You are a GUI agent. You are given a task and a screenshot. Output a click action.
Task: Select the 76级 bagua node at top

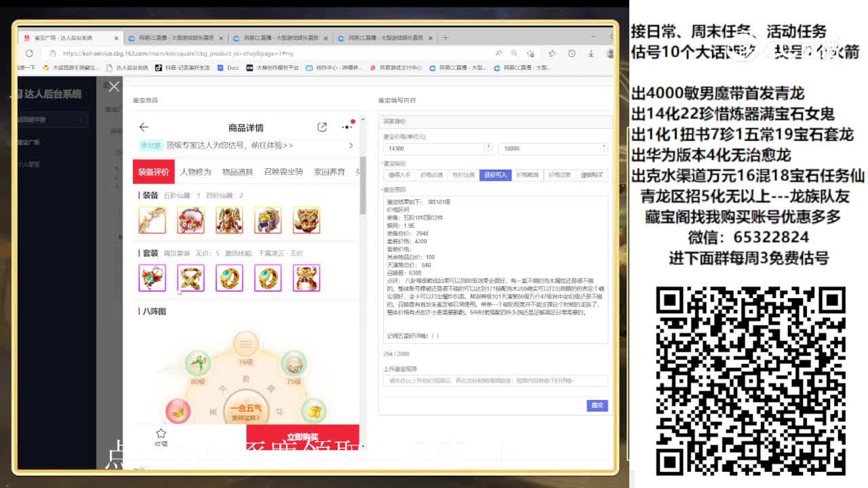click(245, 346)
